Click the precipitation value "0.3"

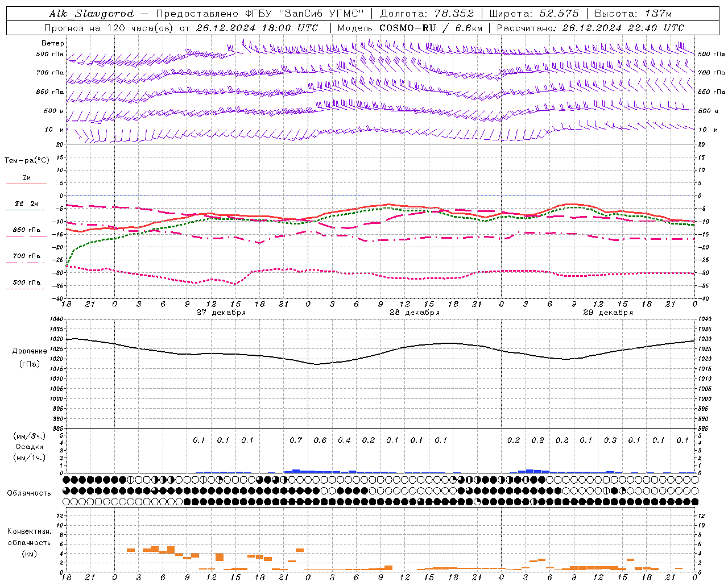pyautogui.click(x=610, y=440)
